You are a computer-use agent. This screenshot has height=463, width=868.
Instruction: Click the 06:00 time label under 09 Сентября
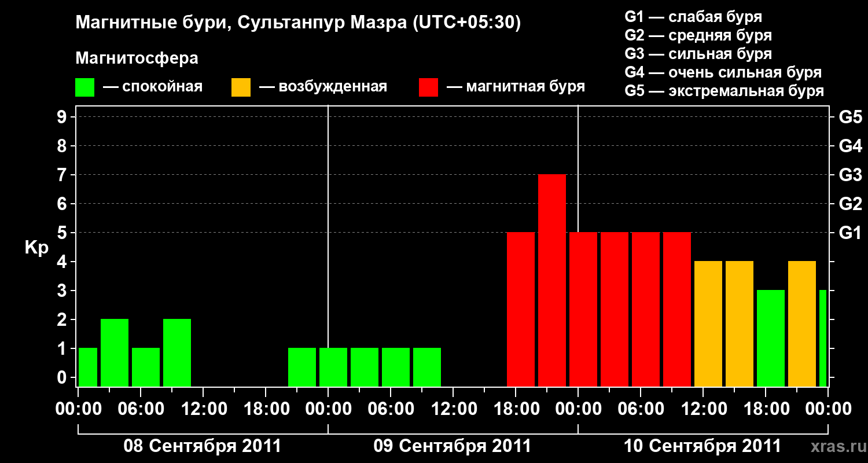[x=391, y=409]
